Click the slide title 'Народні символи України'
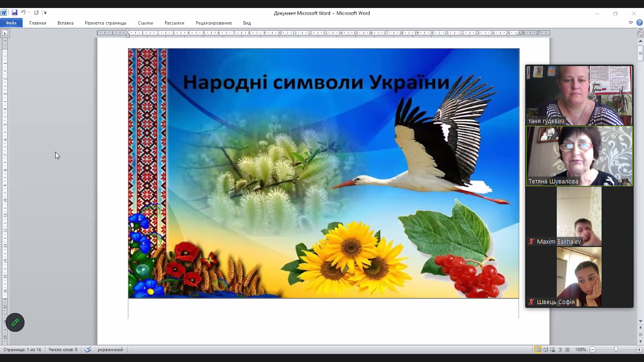The height and width of the screenshot is (362, 644). pos(316,82)
